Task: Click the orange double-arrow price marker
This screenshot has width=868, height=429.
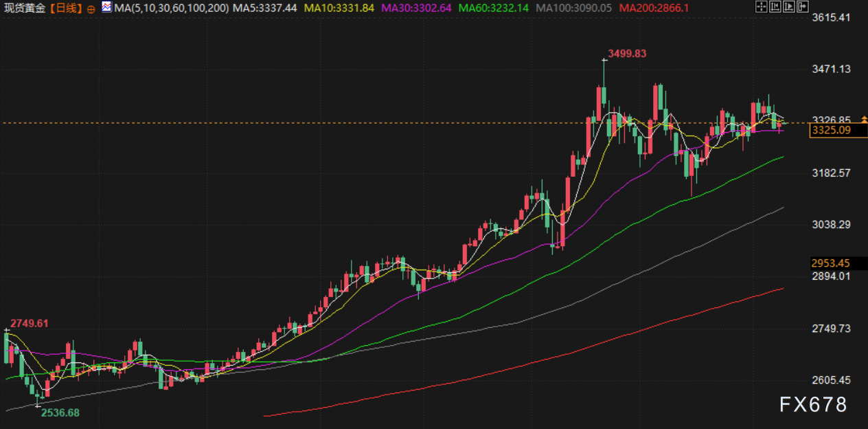Action: (864, 120)
